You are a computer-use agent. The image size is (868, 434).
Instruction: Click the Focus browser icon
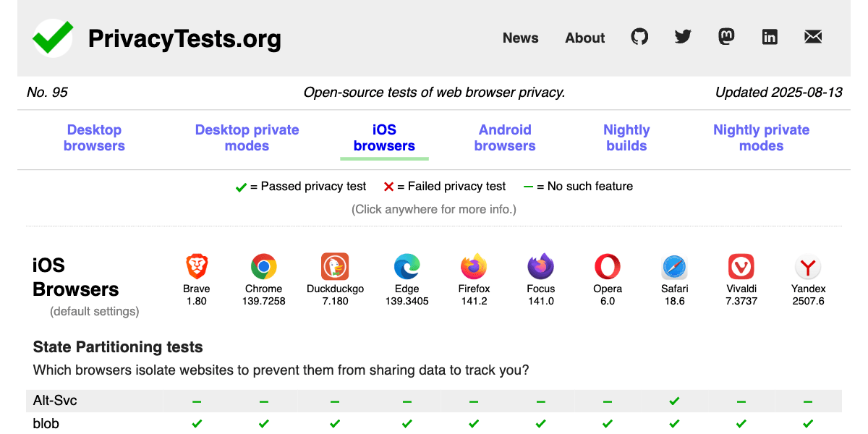[x=540, y=265]
